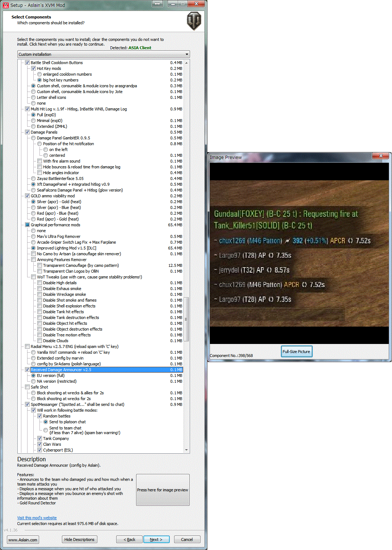The width and height of the screenshot is (392, 550).
Task: Toggle SpotMessanger checkbox
Action: point(27,404)
